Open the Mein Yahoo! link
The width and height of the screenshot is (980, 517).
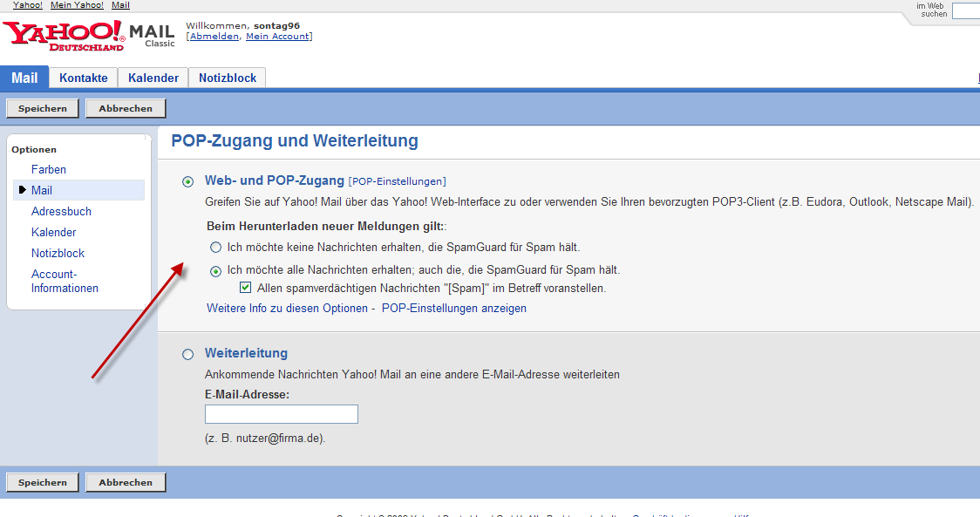77,5
